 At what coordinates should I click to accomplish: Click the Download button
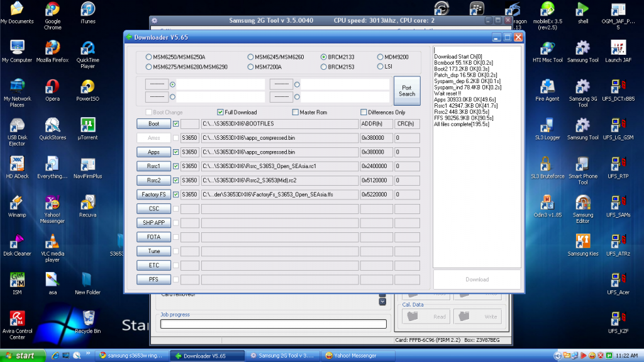(x=477, y=280)
